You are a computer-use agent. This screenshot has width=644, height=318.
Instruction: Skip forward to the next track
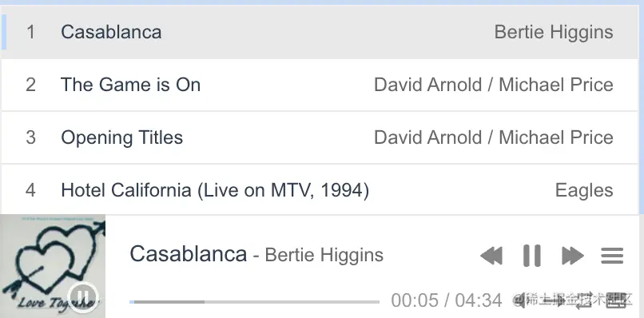[x=573, y=256]
